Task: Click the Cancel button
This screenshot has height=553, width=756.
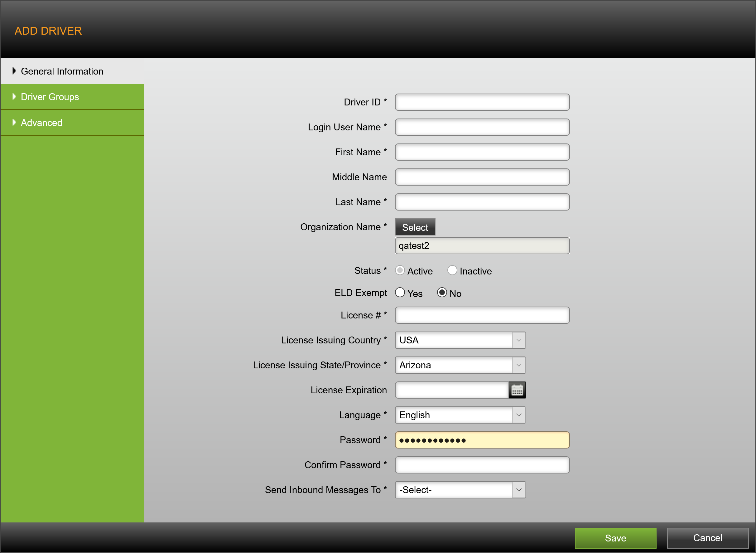Action: click(707, 538)
